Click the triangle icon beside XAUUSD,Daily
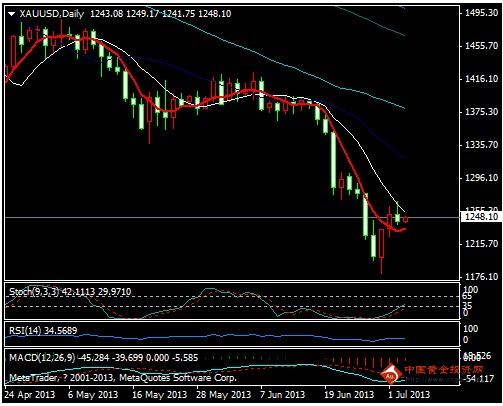 tap(12, 14)
